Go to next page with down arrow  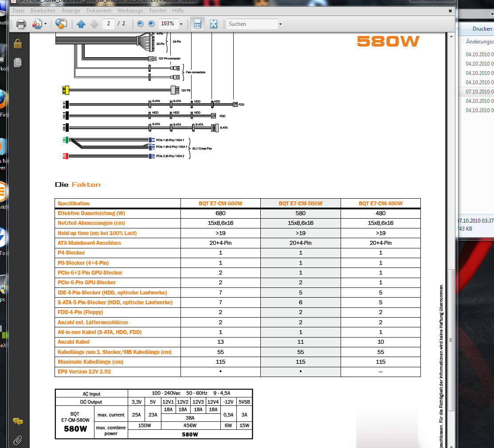coord(94,24)
